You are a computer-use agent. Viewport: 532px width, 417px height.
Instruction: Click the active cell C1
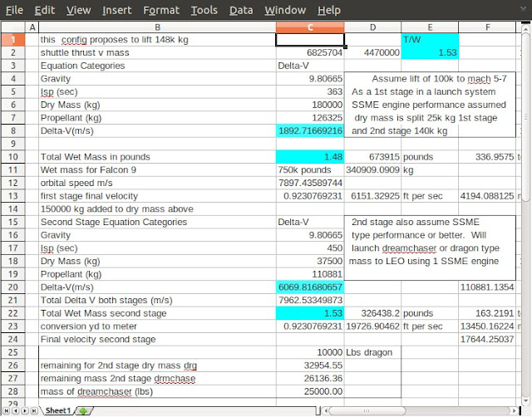[x=310, y=40]
